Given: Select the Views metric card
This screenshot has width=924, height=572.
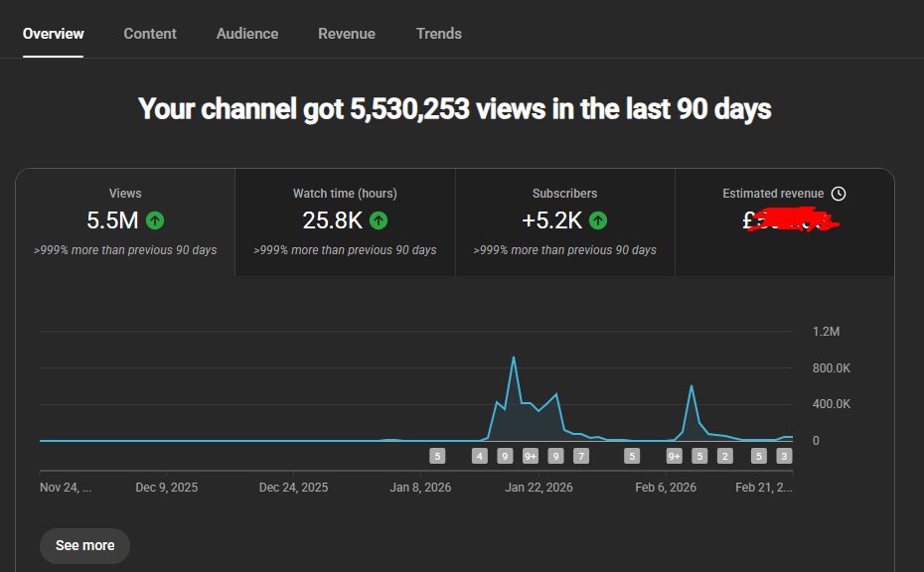Looking at the screenshot, I should click(124, 220).
